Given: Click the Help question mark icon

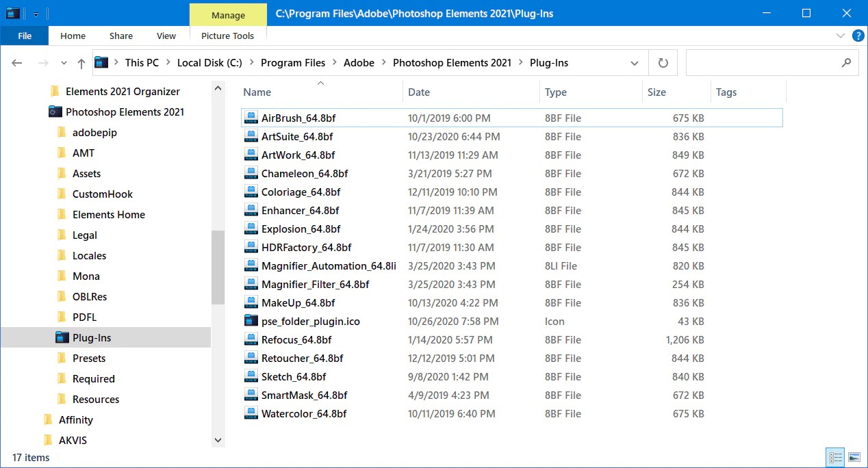Looking at the screenshot, I should pyautogui.click(x=858, y=36).
